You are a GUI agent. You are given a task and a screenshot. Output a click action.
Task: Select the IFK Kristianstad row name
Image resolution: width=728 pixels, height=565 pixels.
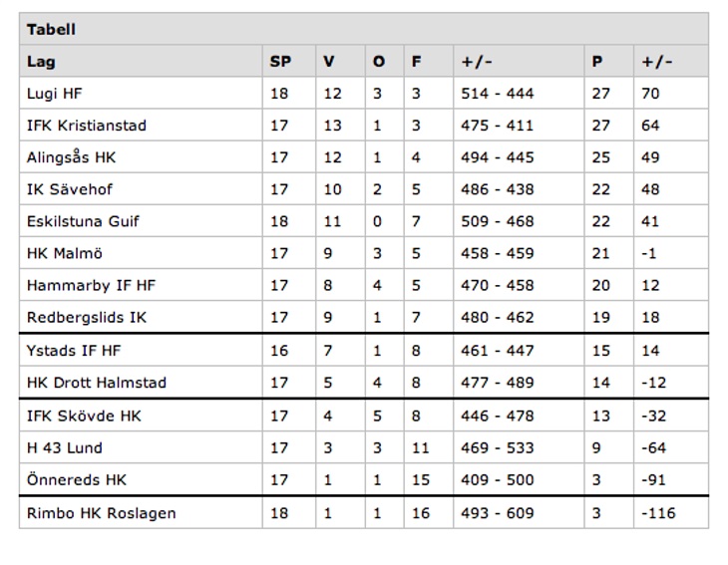(x=87, y=126)
